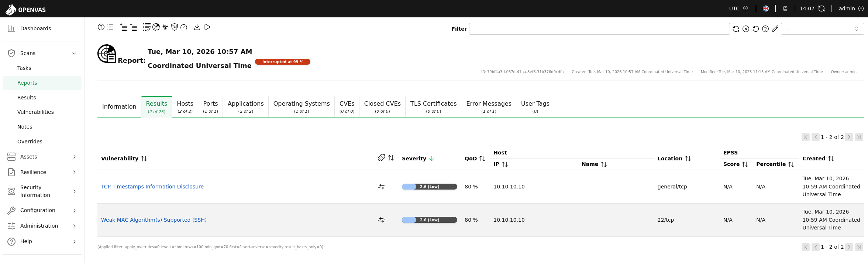
Task: Expand the Configuration sidebar section
Action: coord(74,210)
